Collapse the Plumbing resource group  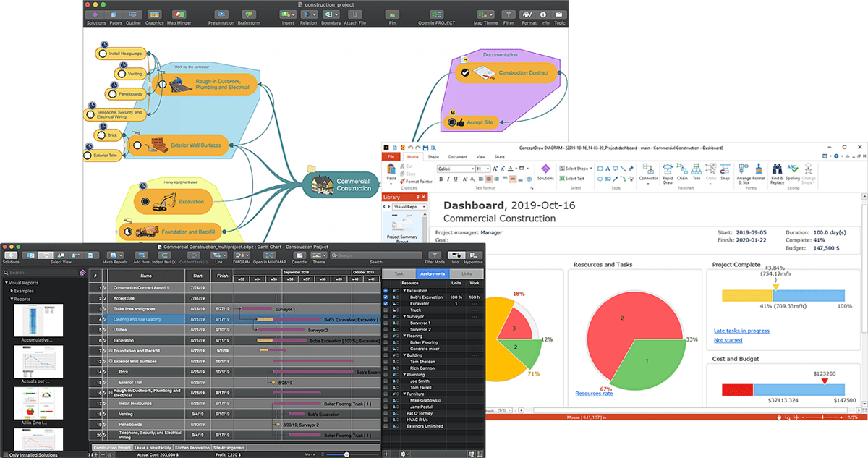pyautogui.click(x=404, y=374)
